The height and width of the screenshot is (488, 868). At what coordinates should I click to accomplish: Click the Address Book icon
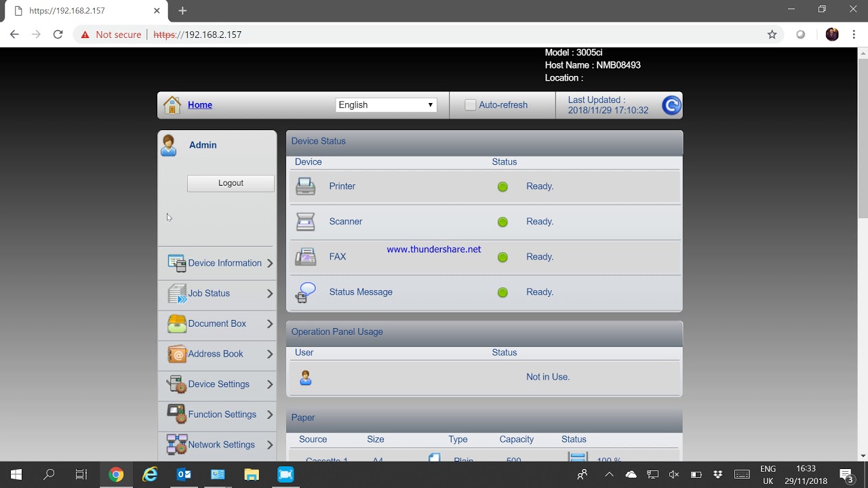tap(177, 354)
